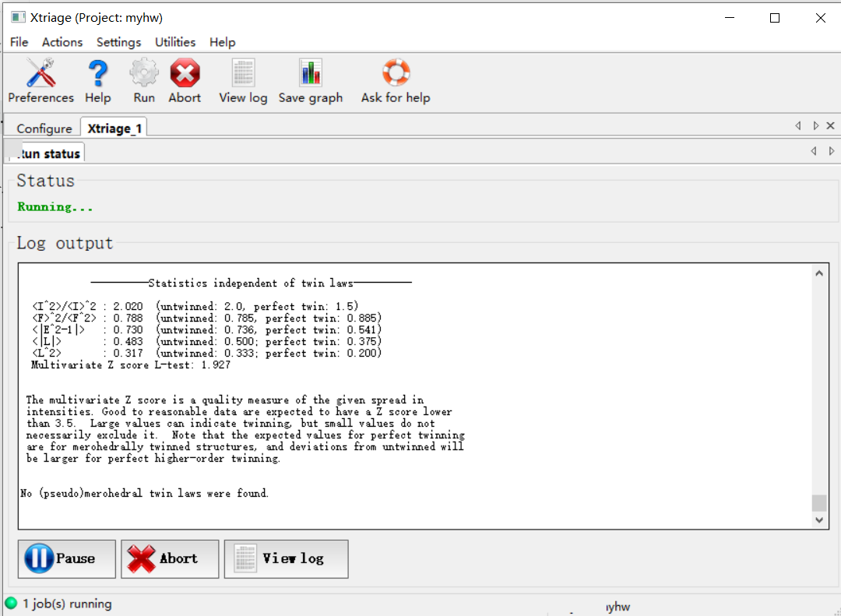Viewport: 841px width, 616px height.
Task: Open the File menu
Action: pos(19,42)
